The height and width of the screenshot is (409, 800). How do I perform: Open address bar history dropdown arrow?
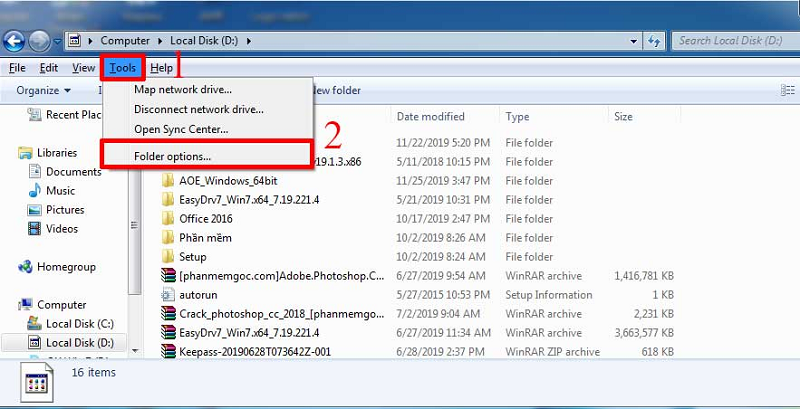[x=634, y=41]
